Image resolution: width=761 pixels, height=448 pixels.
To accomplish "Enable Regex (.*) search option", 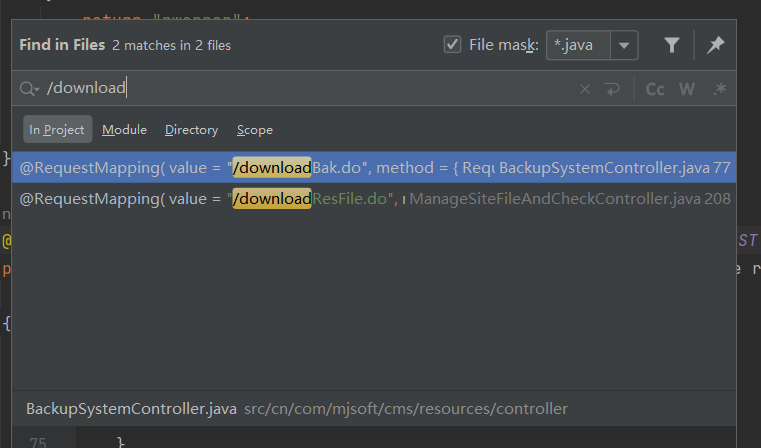I will pyautogui.click(x=718, y=89).
